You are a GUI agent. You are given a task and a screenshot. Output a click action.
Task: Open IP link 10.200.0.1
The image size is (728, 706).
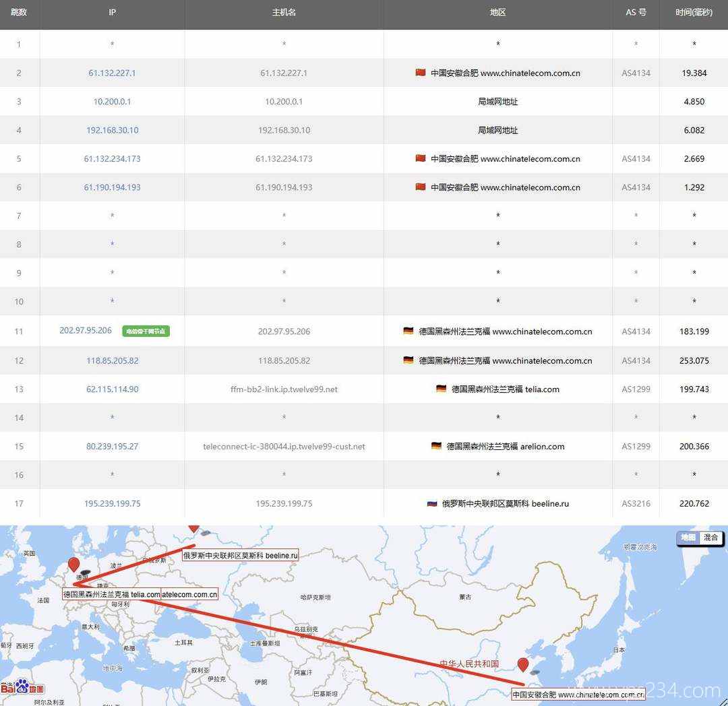click(112, 102)
